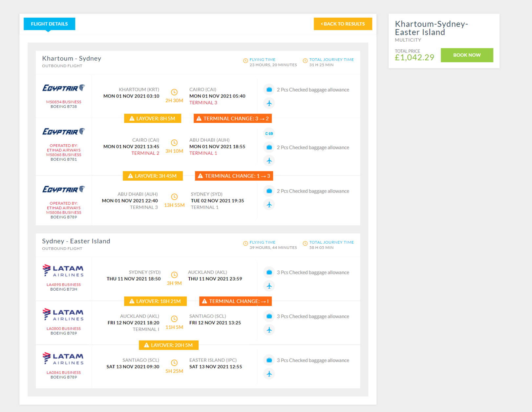Screen dimensions: 532x412
Task: Click the Layover: 20H 5M warning badge
Action: (x=169, y=345)
